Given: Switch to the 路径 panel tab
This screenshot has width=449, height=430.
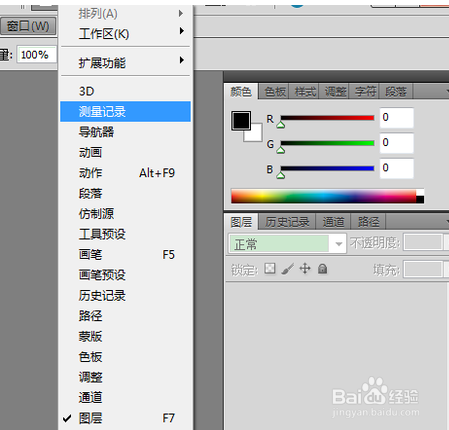Looking at the screenshot, I should (368, 222).
